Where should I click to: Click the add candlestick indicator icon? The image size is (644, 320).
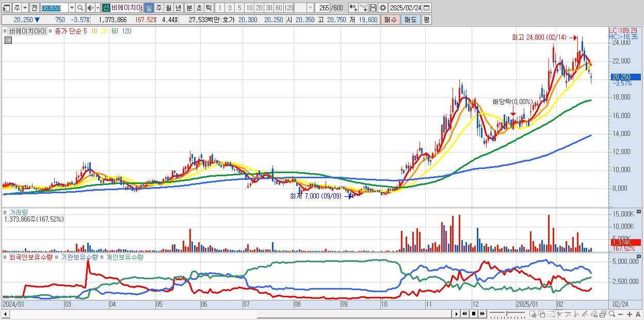point(353,8)
